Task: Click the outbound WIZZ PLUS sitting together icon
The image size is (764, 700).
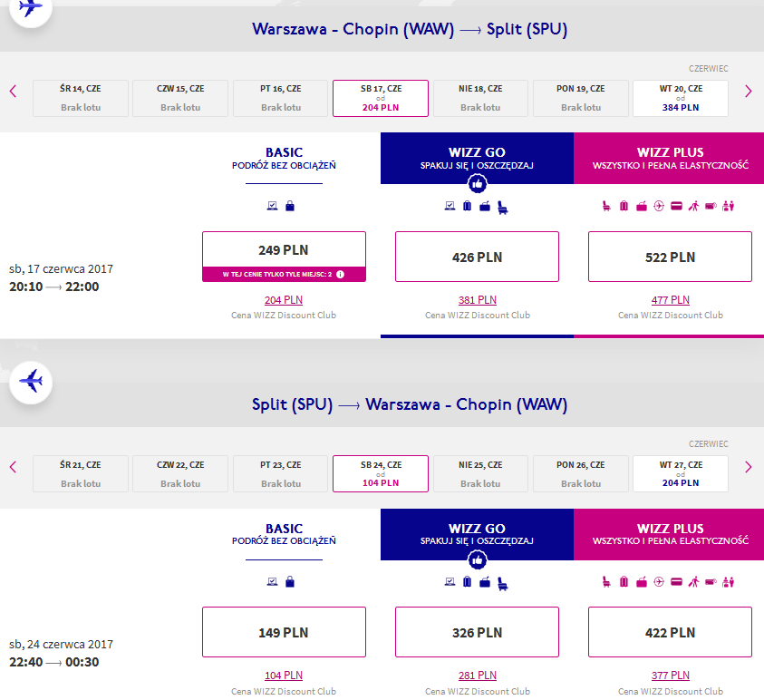Action: point(728,206)
